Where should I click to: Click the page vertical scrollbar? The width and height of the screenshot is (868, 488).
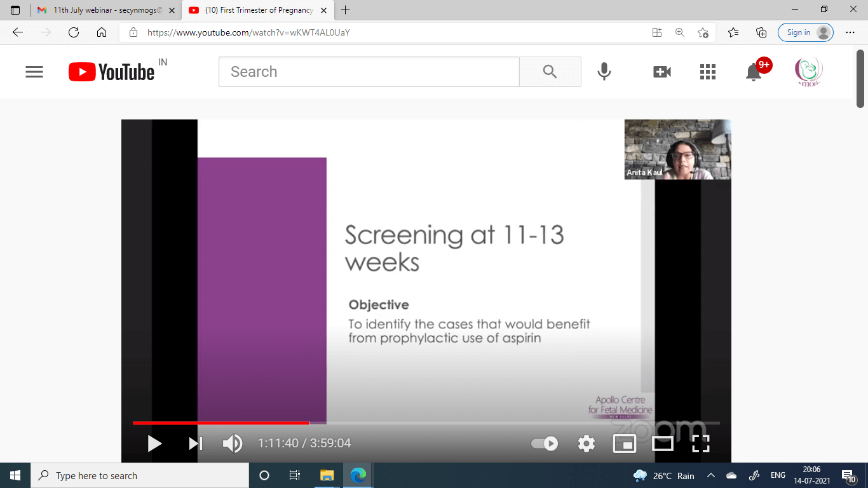click(861, 79)
